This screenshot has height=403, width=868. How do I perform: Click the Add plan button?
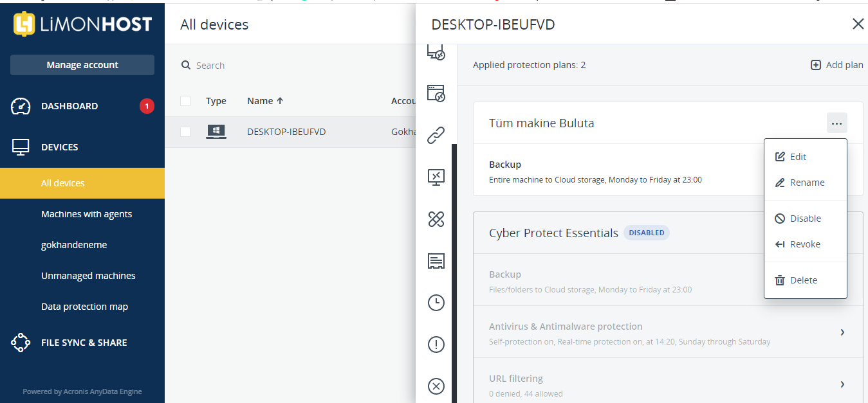click(x=836, y=65)
